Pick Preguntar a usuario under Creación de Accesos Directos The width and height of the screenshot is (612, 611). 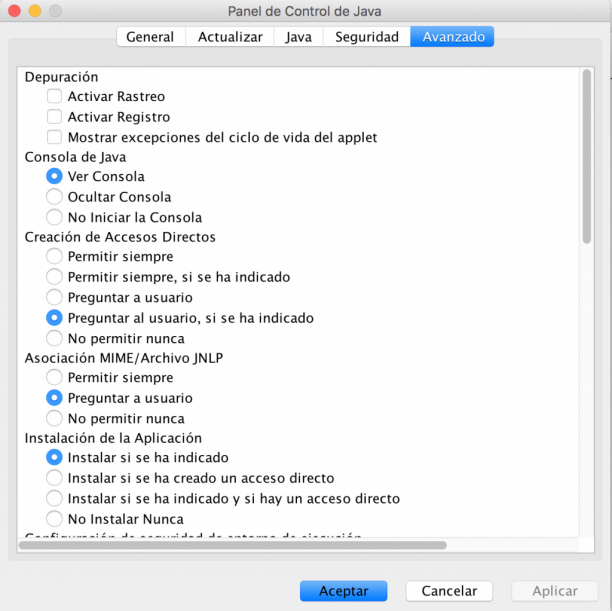pyautogui.click(x=54, y=297)
